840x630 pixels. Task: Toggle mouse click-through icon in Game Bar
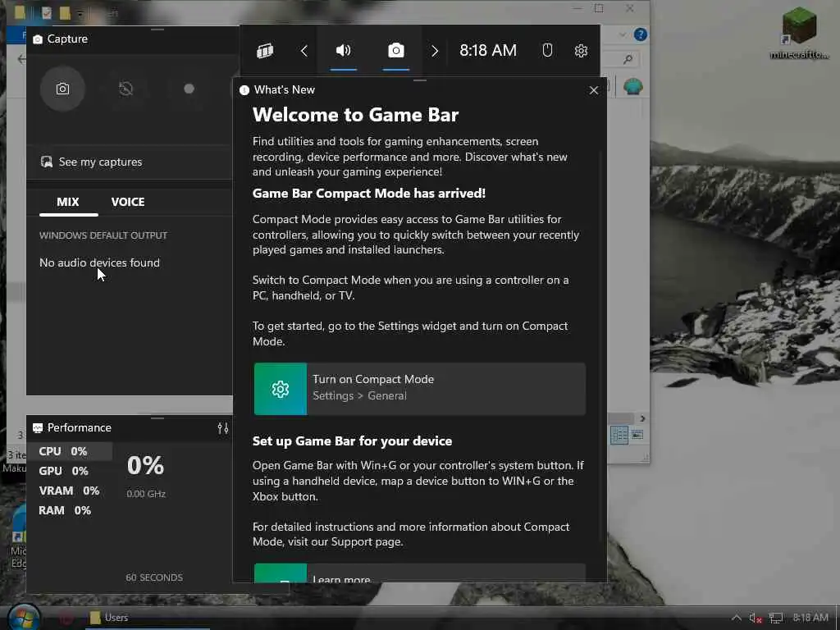pos(547,51)
